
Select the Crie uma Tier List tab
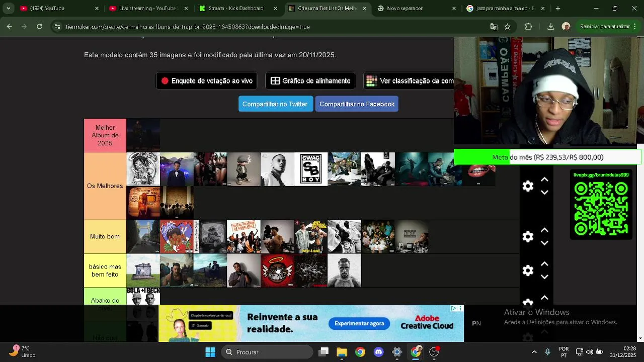328,8
